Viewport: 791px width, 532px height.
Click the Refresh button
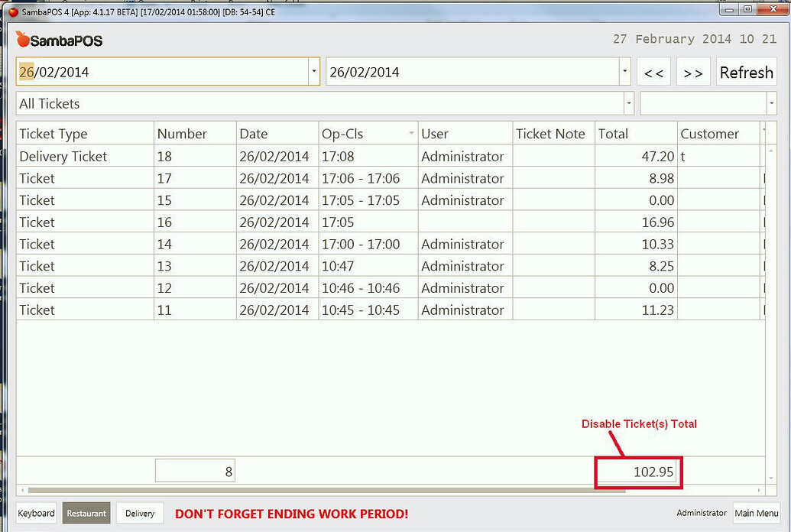click(x=746, y=72)
